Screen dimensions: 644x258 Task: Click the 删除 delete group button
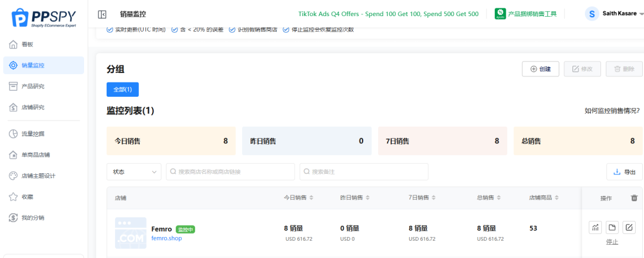(624, 69)
